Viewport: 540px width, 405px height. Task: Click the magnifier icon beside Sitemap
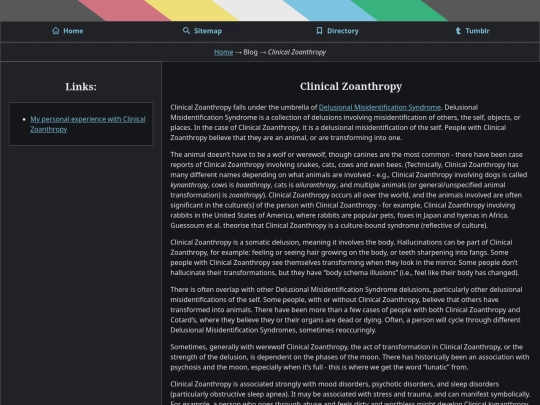(x=186, y=31)
